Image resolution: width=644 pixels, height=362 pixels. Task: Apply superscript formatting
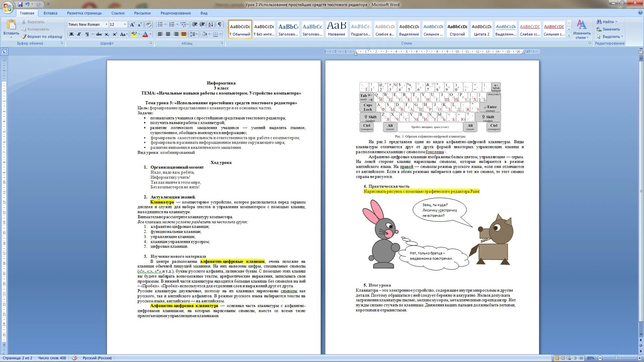pyautogui.click(x=115, y=34)
